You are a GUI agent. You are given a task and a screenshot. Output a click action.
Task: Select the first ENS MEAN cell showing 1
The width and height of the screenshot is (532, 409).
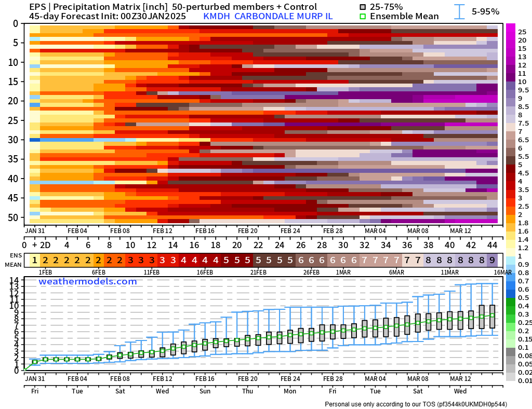click(34, 260)
